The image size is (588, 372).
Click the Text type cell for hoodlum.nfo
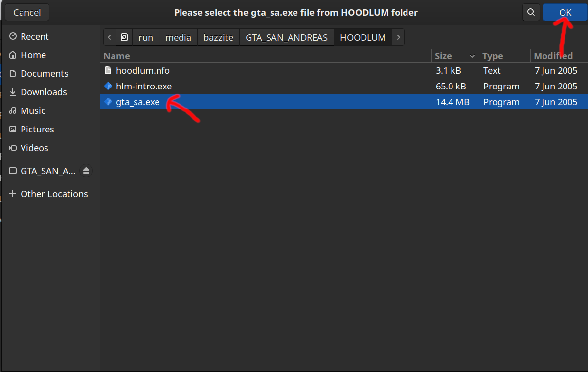[492, 70]
